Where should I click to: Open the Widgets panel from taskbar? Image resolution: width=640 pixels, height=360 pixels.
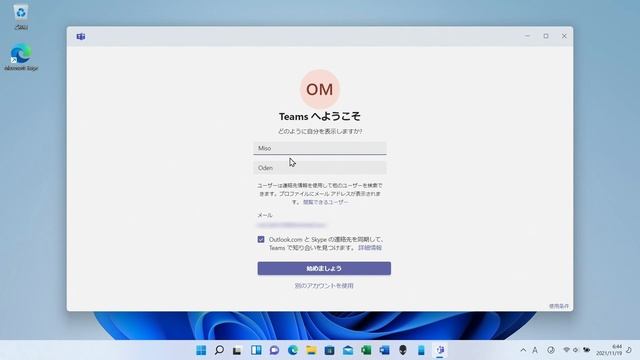[256, 350]
